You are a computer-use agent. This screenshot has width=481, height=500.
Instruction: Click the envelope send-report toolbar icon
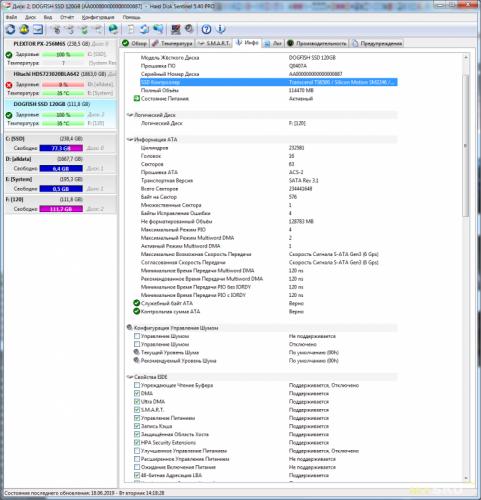(38, 30)
